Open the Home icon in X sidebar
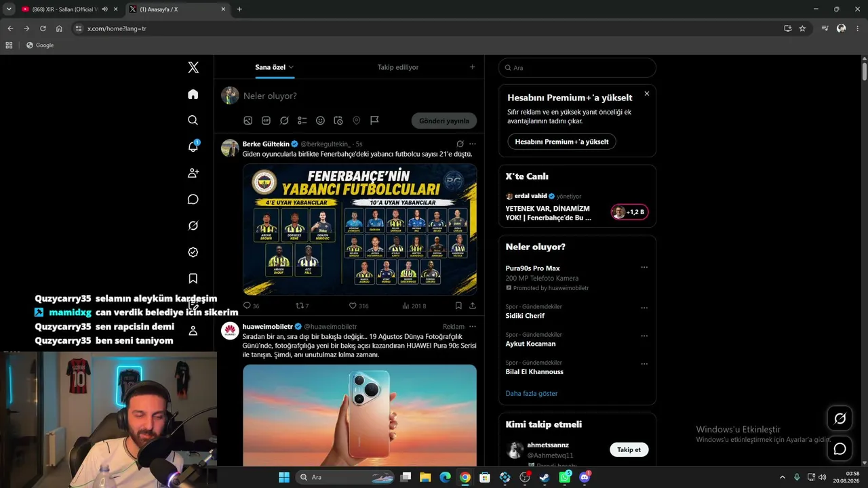The image size is (868, 488). coord(193,94)
